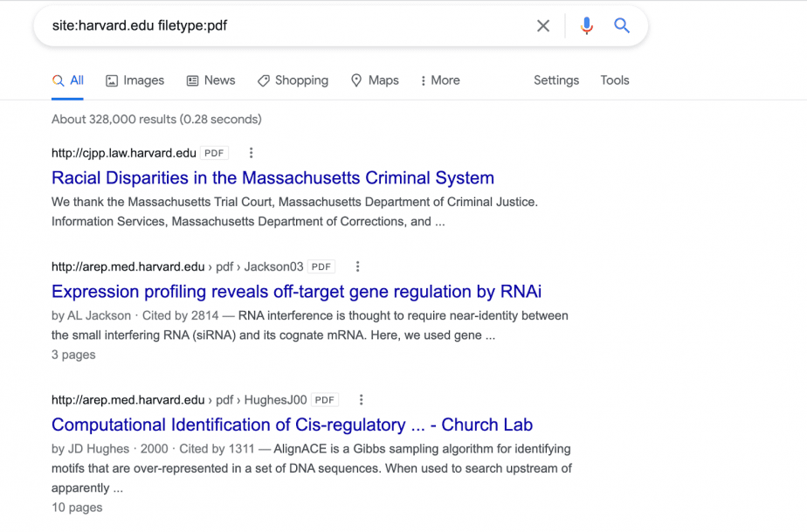Open Computational Identification of Cis-regulatory Church Lab link
Image resolution: width=807 pixels, height=532 pixels.
[292, 425]
